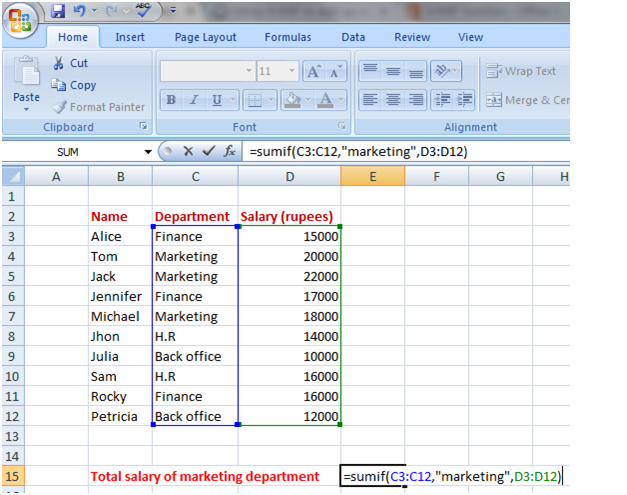Open the Font dialog launcher
627x495 pixels.
[342, 126]
